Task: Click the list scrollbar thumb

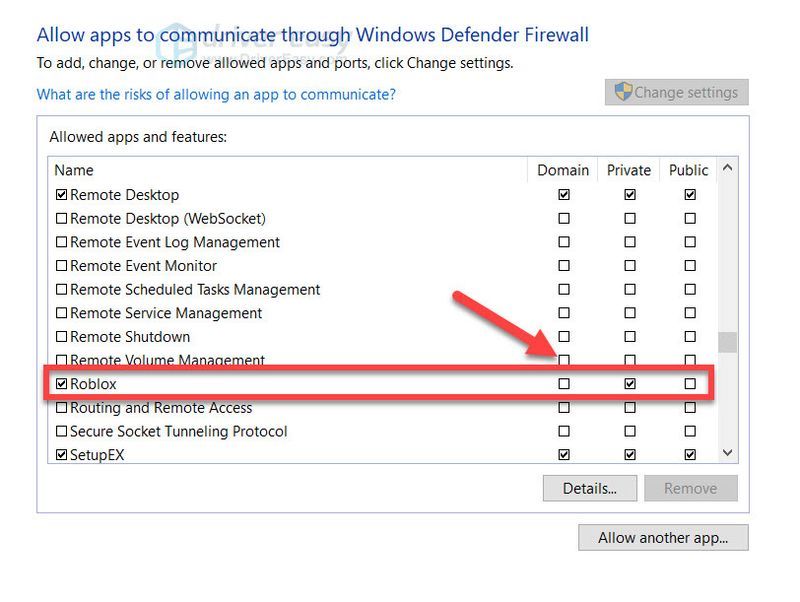Action: [728, 342]
